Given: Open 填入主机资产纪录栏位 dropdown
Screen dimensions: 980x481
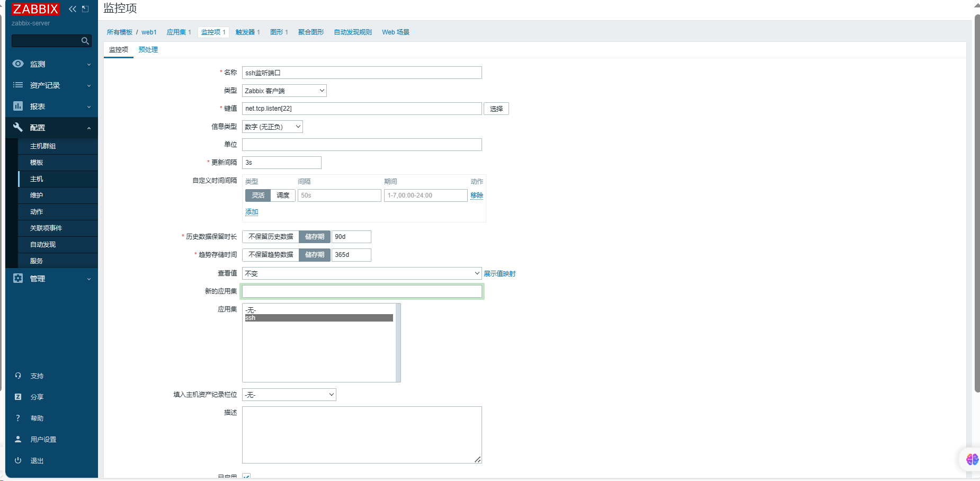Looking at the screenshot, I should coord(289,395).
